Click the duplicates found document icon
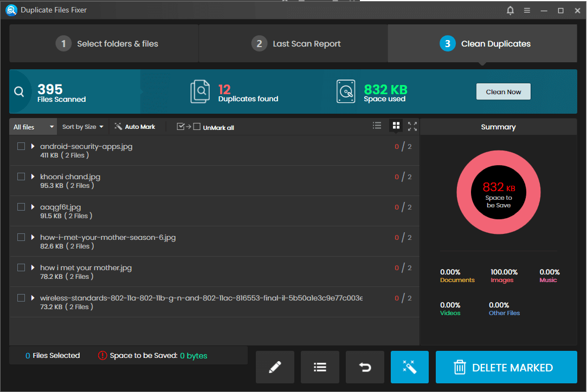 [200, 92]
